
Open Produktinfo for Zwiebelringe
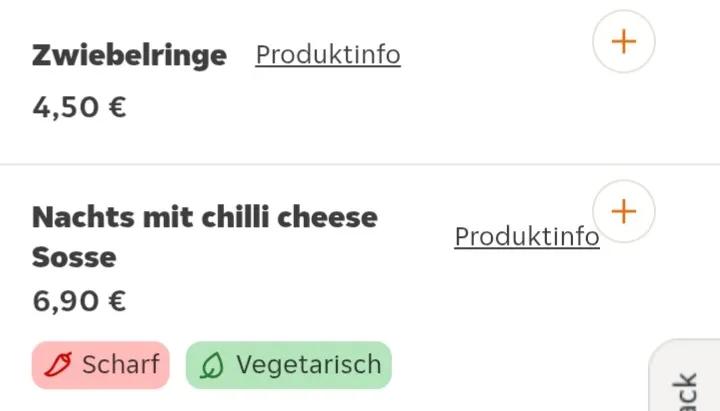point(328,54)
